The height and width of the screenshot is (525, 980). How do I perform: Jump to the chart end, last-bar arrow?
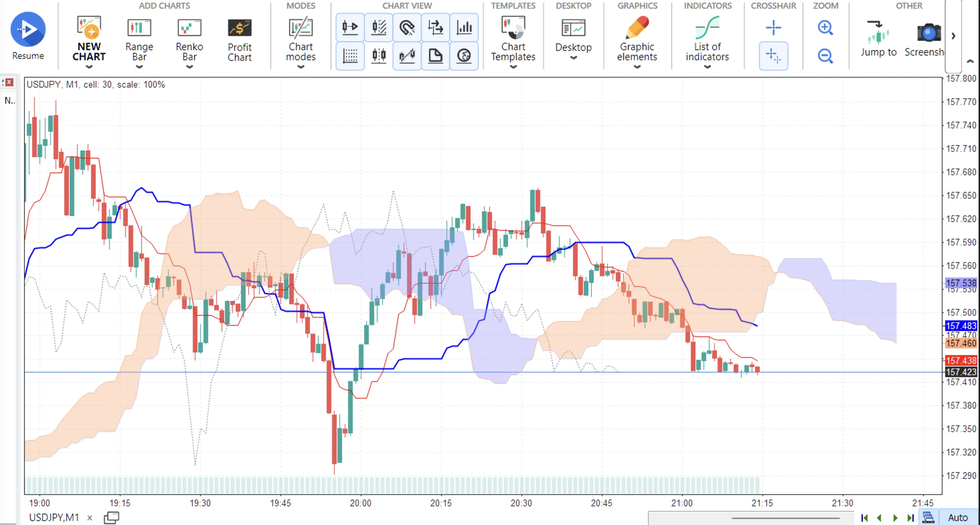click(910, 517)
